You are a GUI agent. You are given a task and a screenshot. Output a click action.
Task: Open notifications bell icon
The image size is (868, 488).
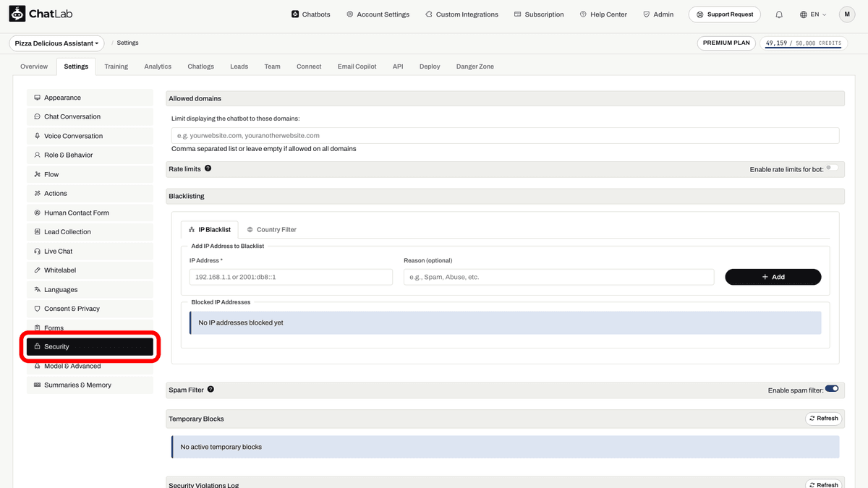tap(779, 14)
